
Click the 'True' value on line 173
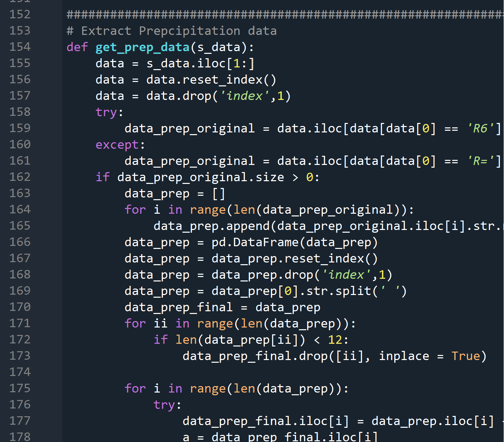(x=466, y=356)
